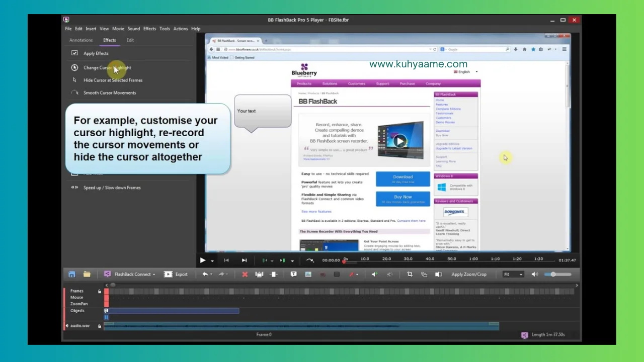Image resolution: width=644 pixels, height=362 pixels.
Task: Insert a text box with the callout icon
Action: point(294,274)
